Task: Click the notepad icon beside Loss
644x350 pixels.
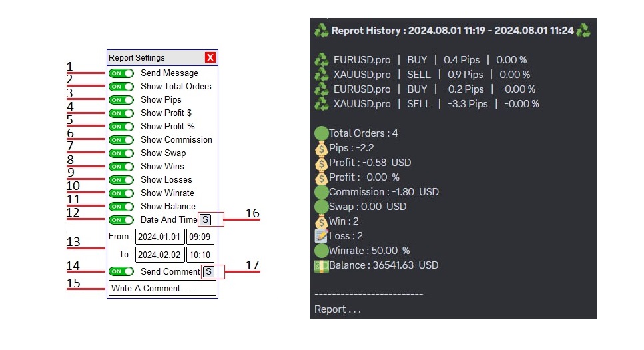Action: pyautogui.click(x=321, y=236)
